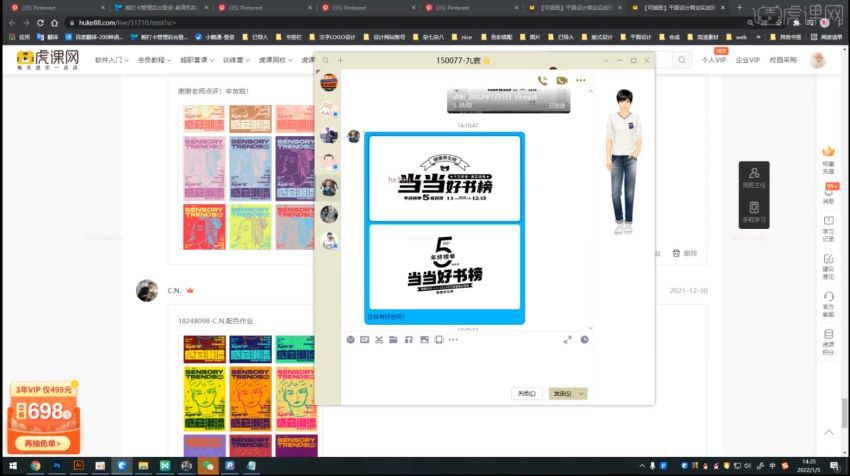Open the 消息 notifications icon in right sidebar
The image size is (850, 476).
828,194
